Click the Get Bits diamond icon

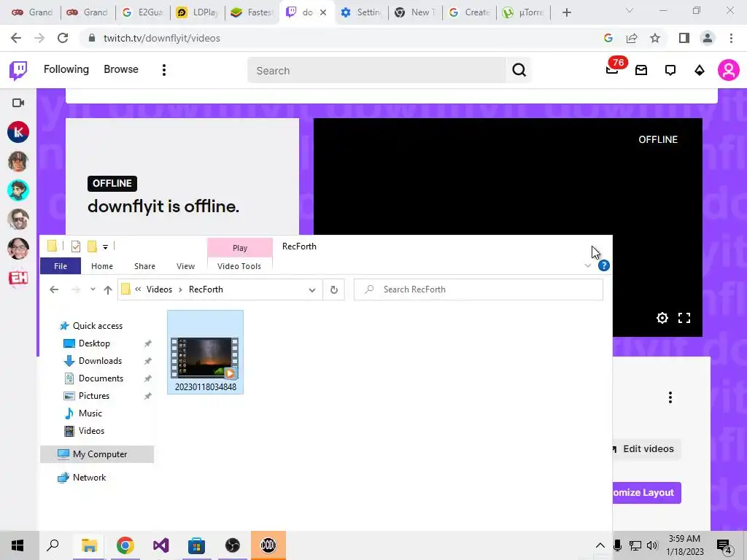[700, 71]
